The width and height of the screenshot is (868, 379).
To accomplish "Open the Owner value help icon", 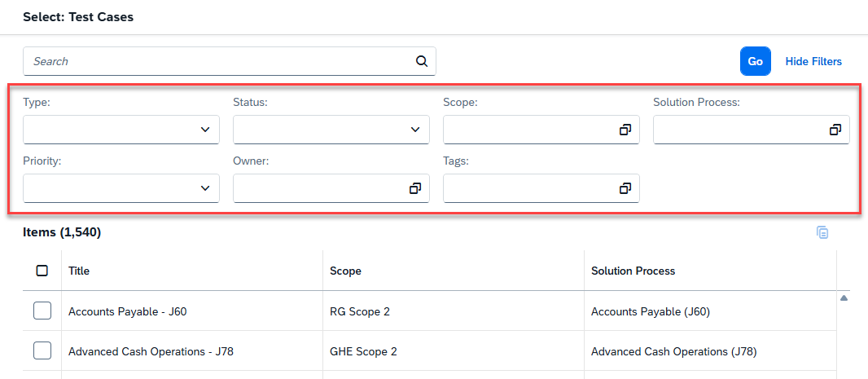I will pos(414,188).
